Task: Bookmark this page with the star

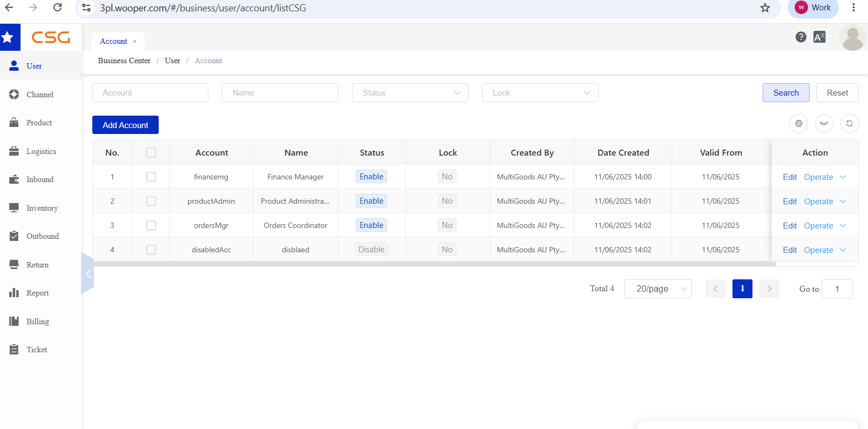Action: (x=765, y=8)
